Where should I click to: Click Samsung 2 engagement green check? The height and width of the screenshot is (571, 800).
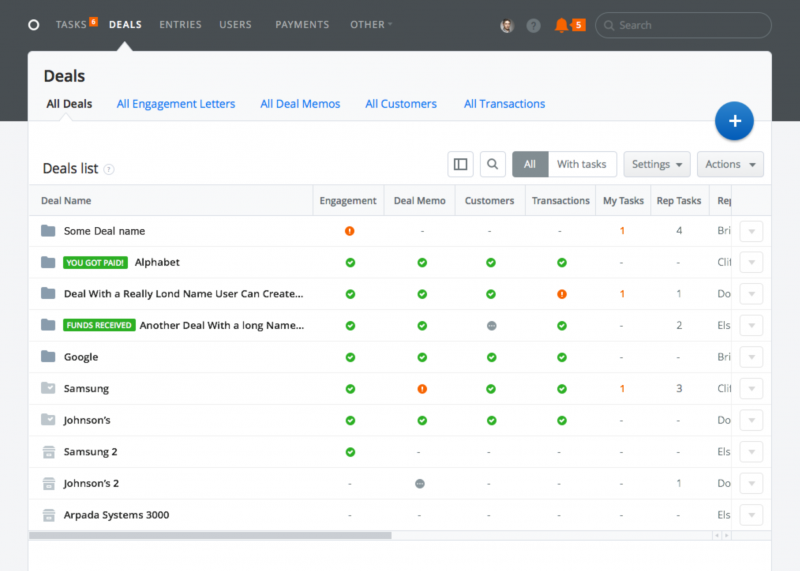[x=350, y=452]
